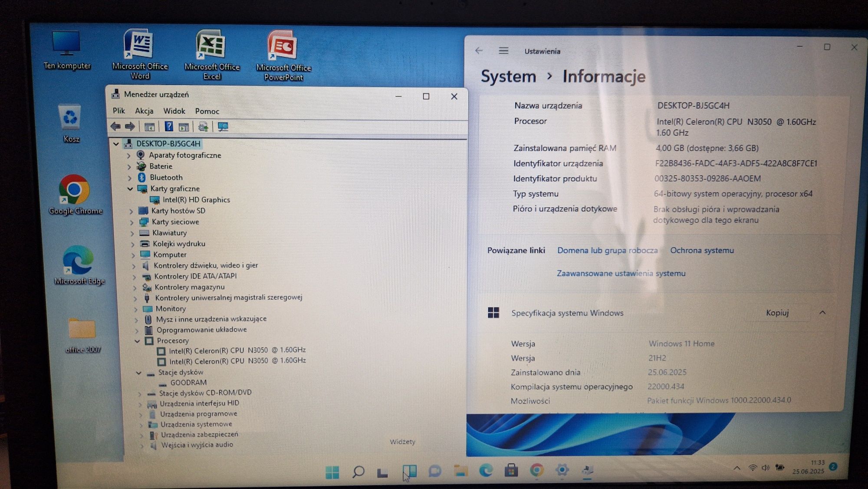Expand the Monitory node
Screen dimensions: 868x489
tap(136, 309)
